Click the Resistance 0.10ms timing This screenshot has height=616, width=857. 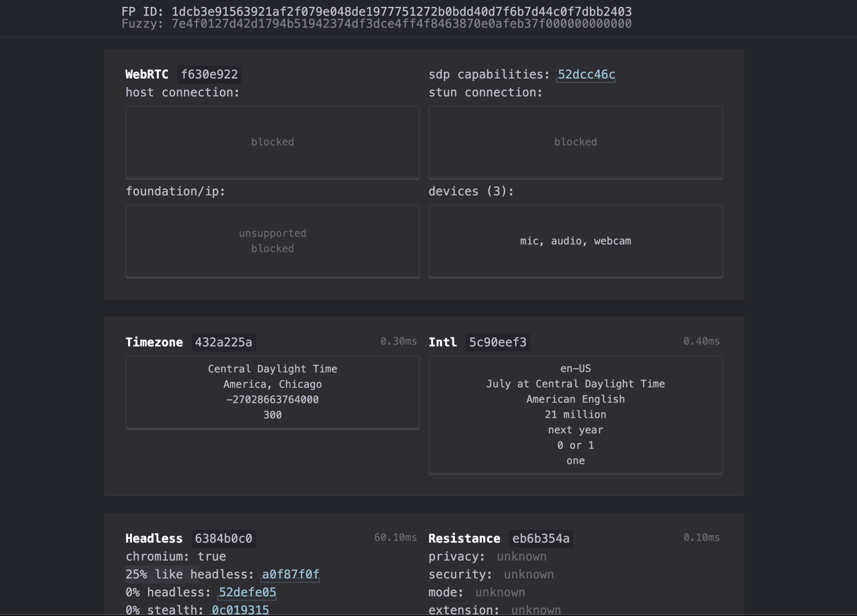tap(702, 538)
